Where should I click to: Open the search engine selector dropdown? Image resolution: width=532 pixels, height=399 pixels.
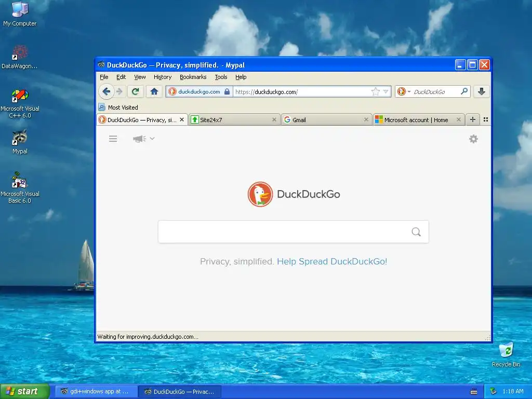point(404,91)
